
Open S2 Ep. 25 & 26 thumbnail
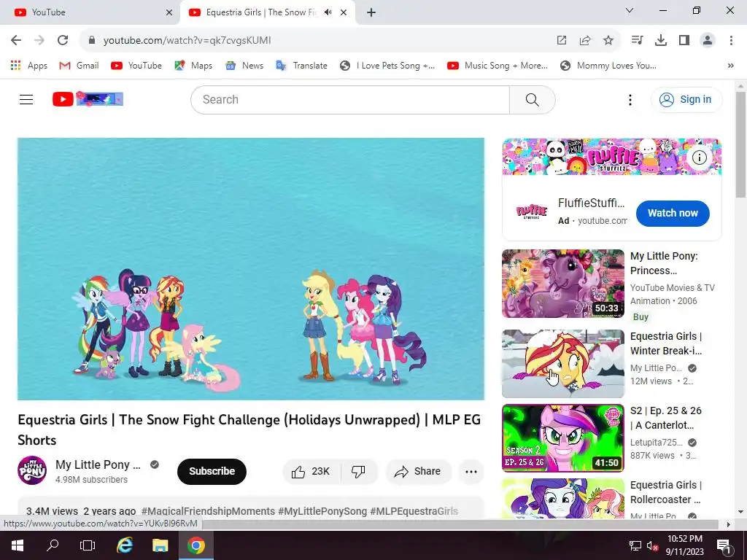pyautogui.click(x=562, y=438)
